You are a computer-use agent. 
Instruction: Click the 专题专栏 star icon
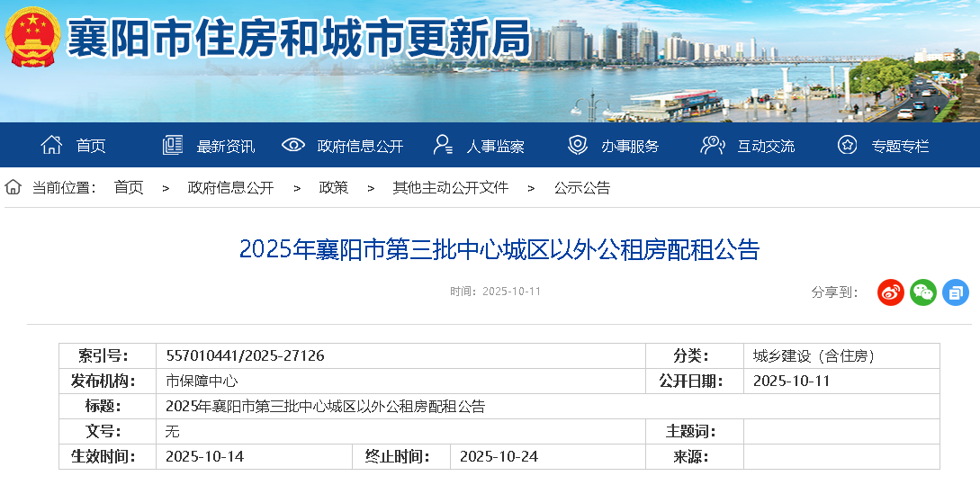click(x=847, y=145)
